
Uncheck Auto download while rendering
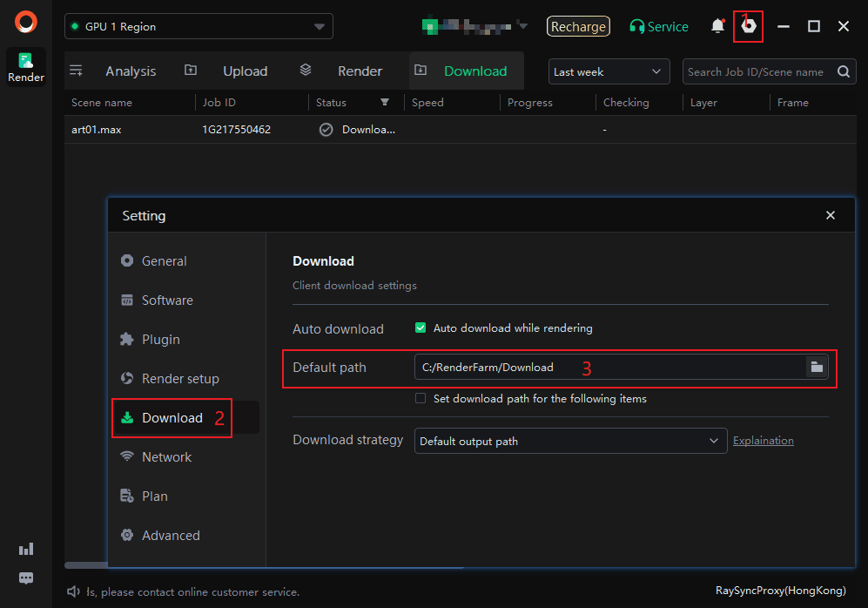(x=421, y=328)
